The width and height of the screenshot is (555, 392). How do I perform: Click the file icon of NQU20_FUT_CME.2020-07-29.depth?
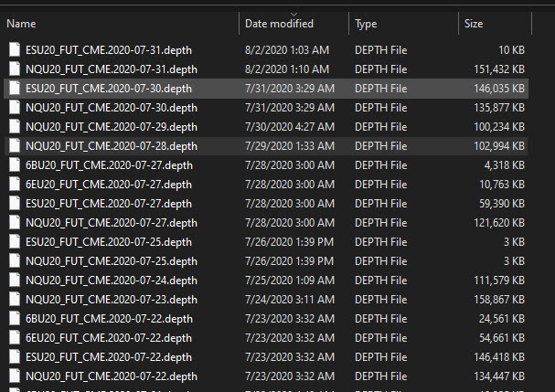pos(14,126)
